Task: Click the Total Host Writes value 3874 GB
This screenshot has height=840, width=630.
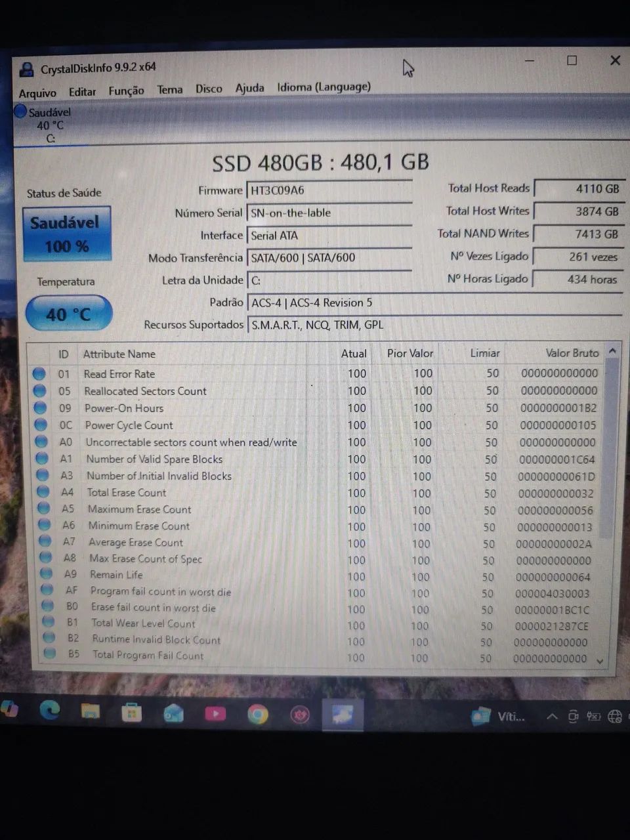Action: tap(578, 211)
